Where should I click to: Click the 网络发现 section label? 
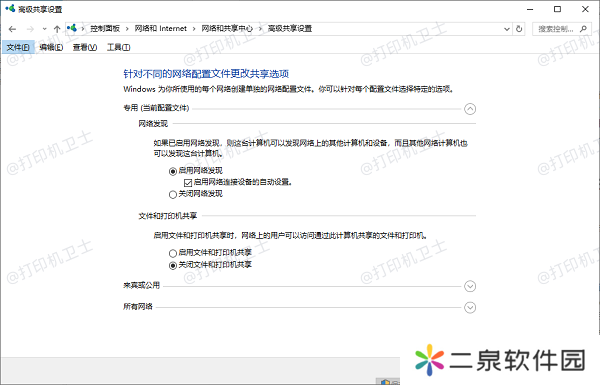(x=153, y=124)
